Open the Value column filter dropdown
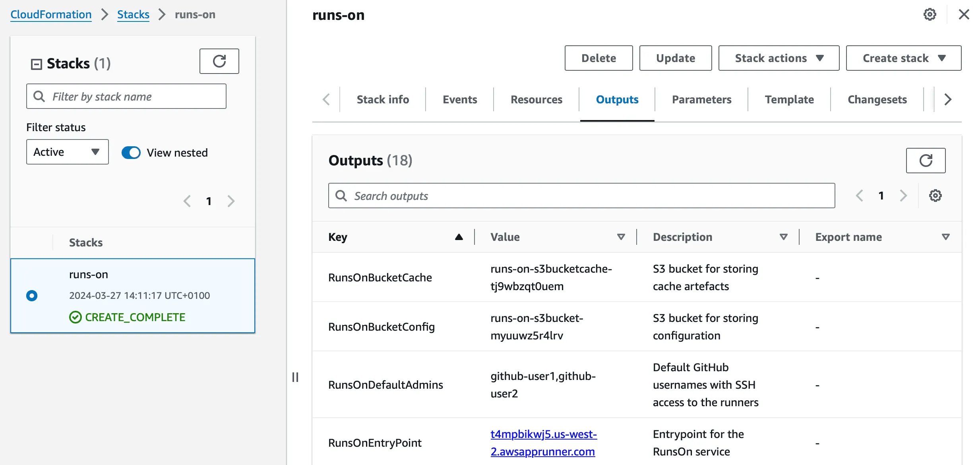This screenshot has height=465, width=980. (621, 237)
